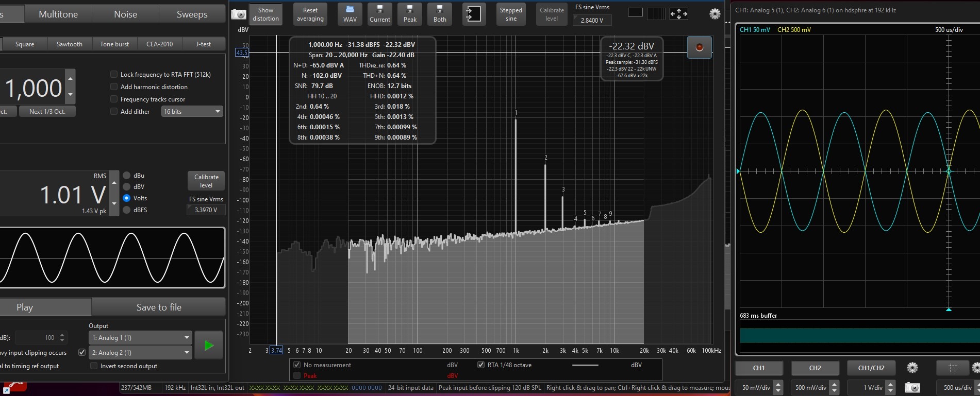This screenshot has height=396, width=980.
Task: Edit generator FS sine Vrms 3.3970 V field
Action: tap(206, 210)
